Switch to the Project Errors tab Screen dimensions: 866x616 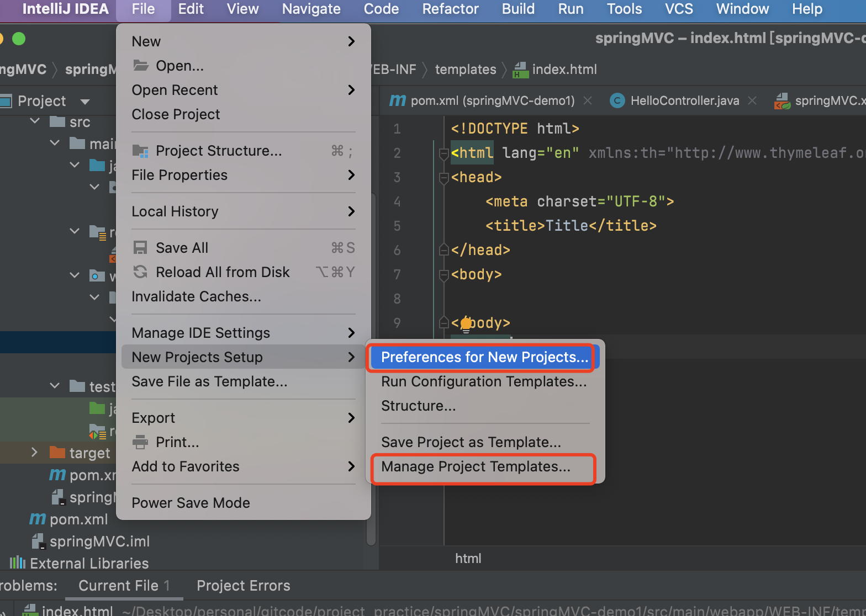243,586
